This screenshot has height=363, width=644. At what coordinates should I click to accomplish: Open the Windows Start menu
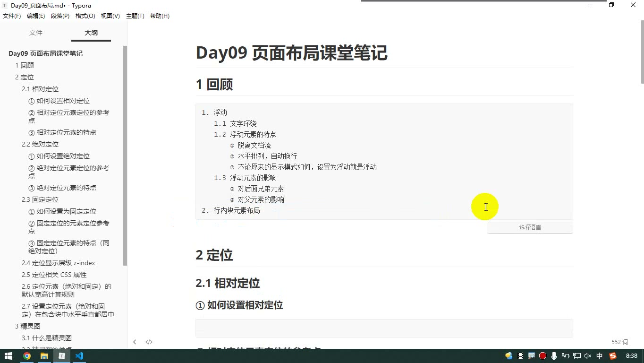tap(8, 356)
